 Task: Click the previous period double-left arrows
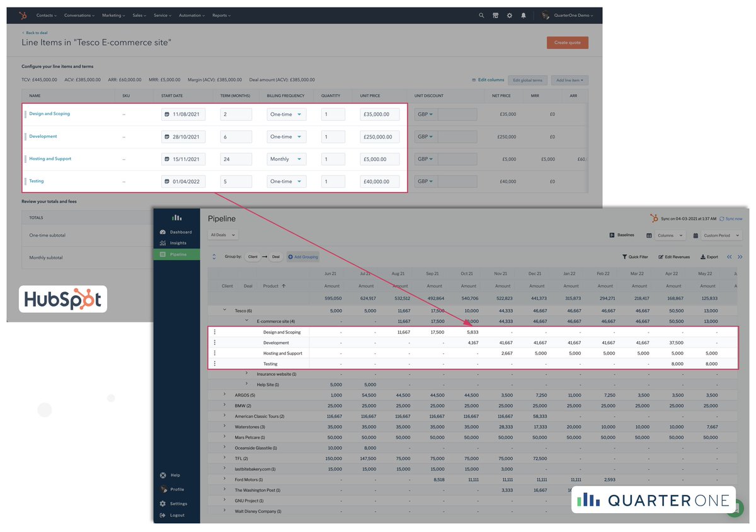[x=730, y=257]
